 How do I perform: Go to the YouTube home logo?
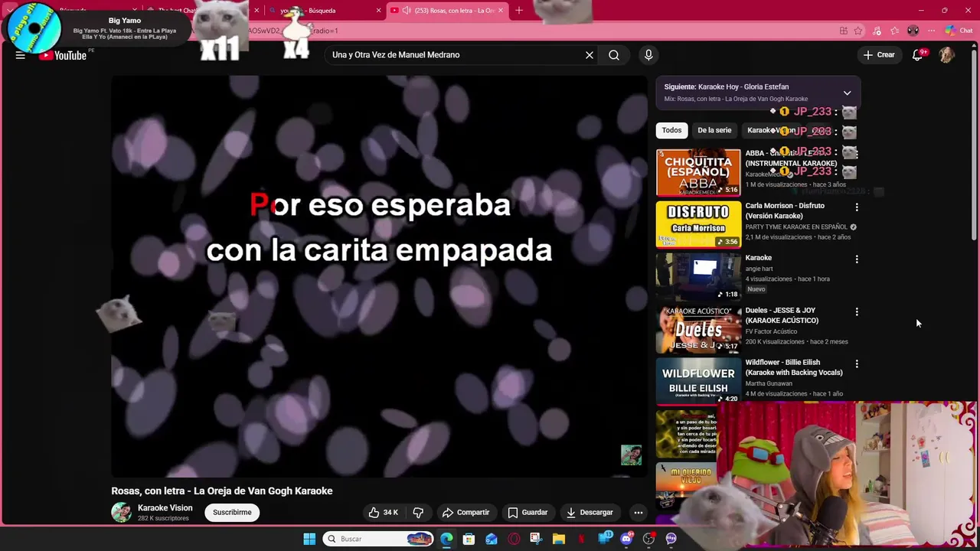click(x=64, y=55)
